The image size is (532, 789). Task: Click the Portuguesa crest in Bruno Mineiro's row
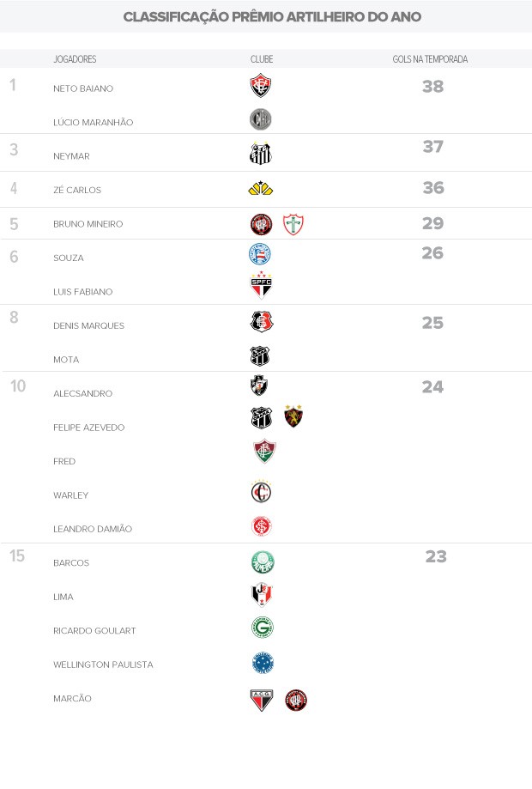[x=293, y=225]
